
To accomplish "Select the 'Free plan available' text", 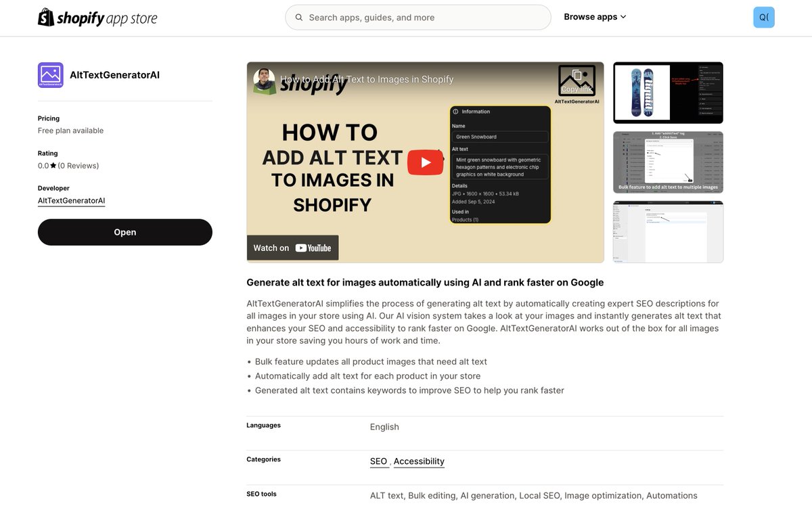I will [70, 131].
